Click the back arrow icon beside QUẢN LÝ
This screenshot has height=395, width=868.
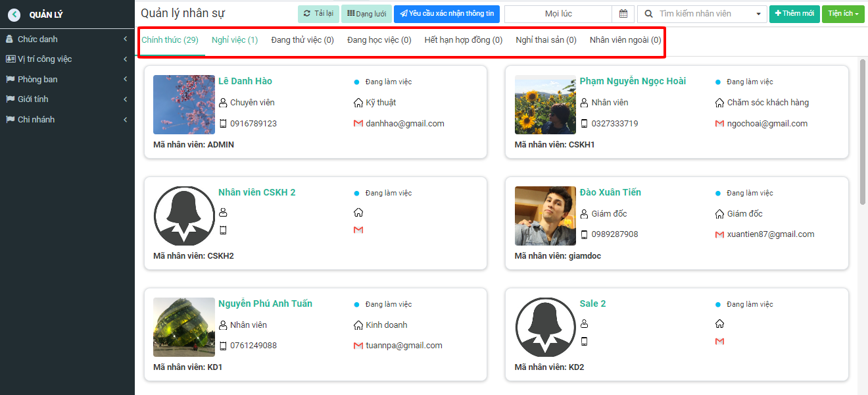pos(14,14)
